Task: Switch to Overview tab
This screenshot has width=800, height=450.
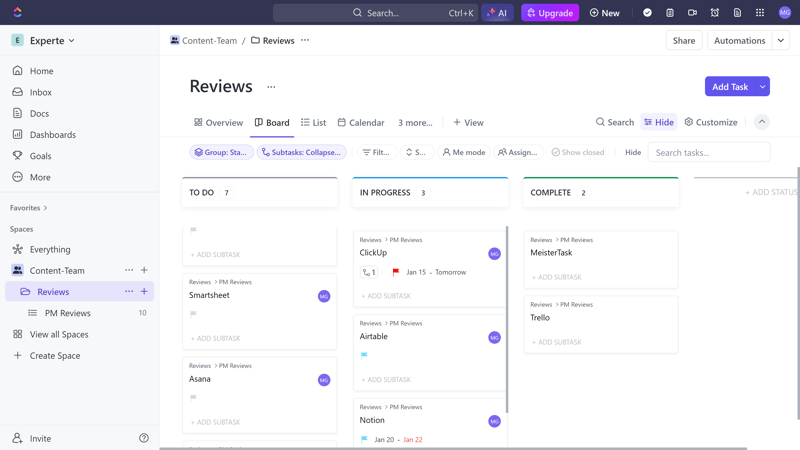Action: [218, 122]
